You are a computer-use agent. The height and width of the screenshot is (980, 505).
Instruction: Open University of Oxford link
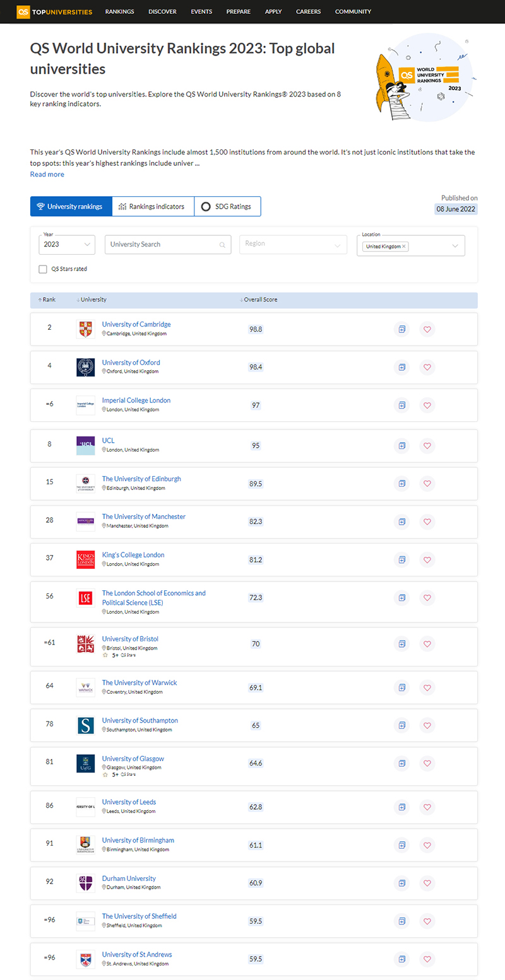pos(131,363)
